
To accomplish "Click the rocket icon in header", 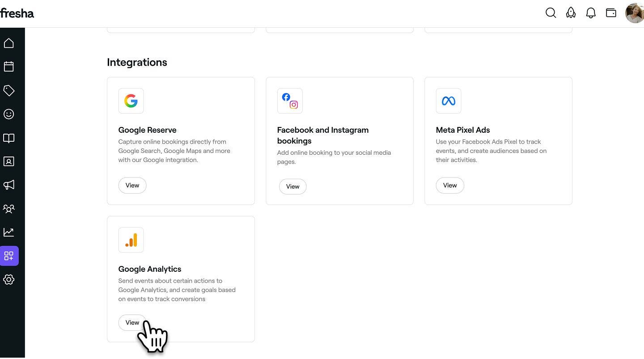I will (x=571, y=13).
